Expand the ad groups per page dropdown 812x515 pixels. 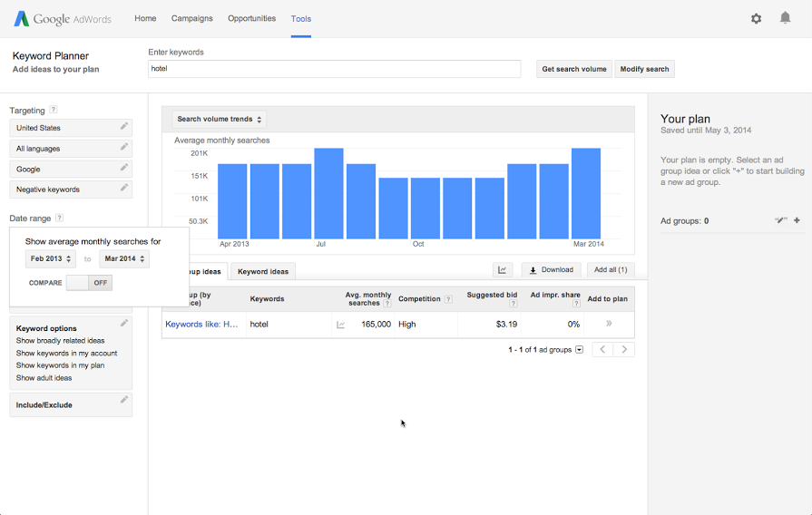[579, 350]
